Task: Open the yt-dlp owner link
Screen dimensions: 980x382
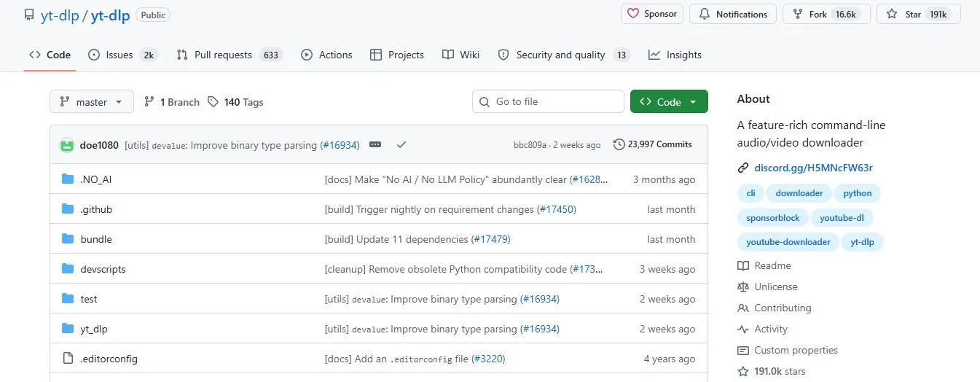Action: (59, 15)
